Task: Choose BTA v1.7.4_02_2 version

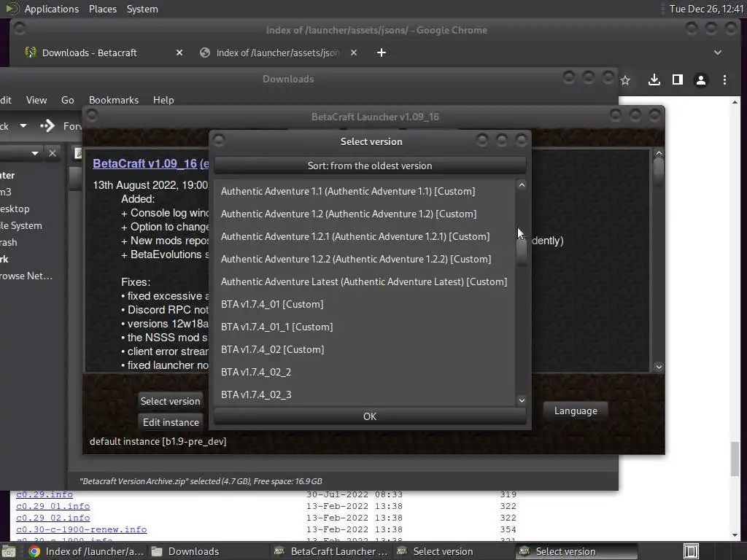Action: 365,373
